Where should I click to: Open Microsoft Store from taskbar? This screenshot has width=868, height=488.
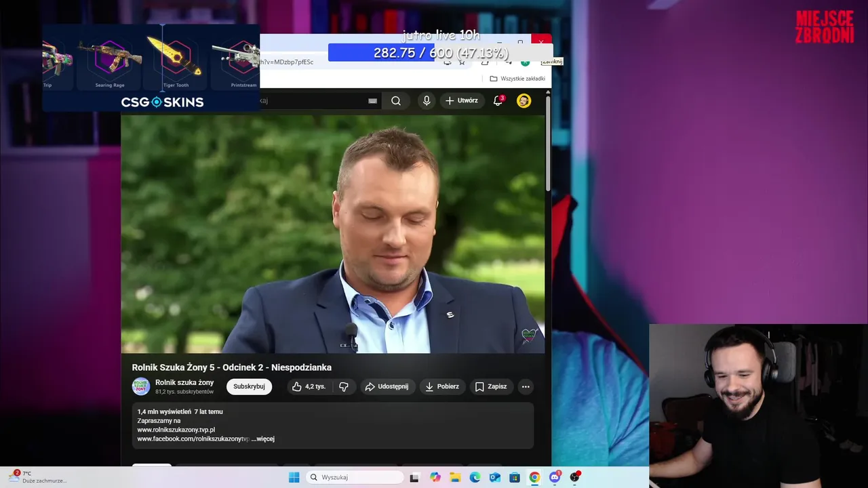click(515, 477)
